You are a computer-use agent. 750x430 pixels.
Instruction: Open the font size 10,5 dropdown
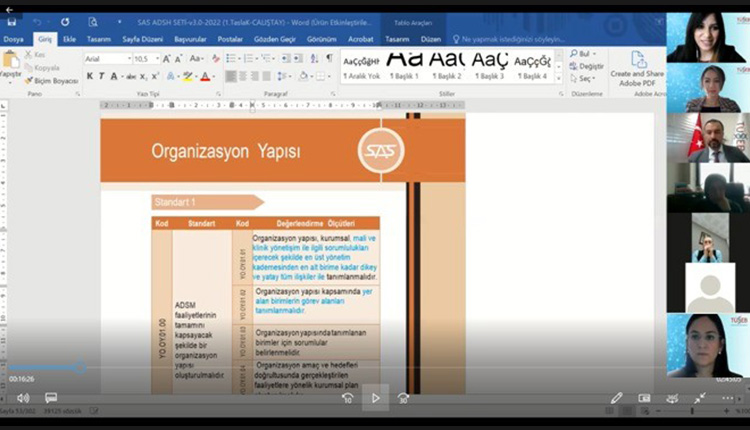point(145,59)
